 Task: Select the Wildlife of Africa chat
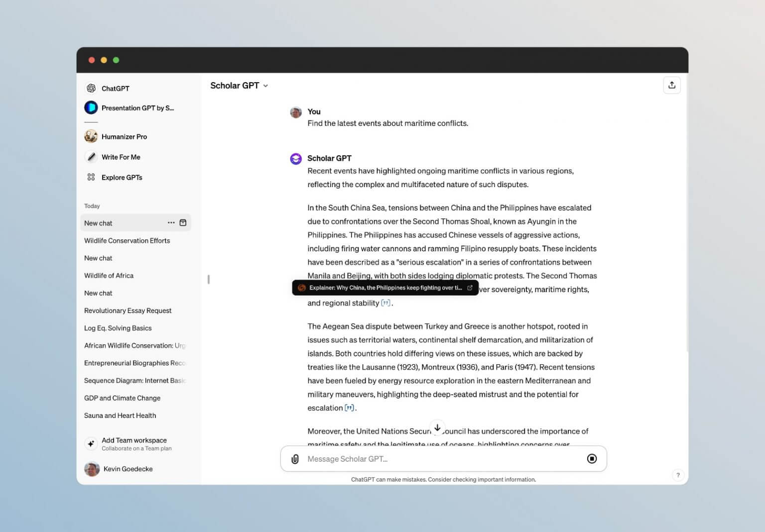click(109, 275)
